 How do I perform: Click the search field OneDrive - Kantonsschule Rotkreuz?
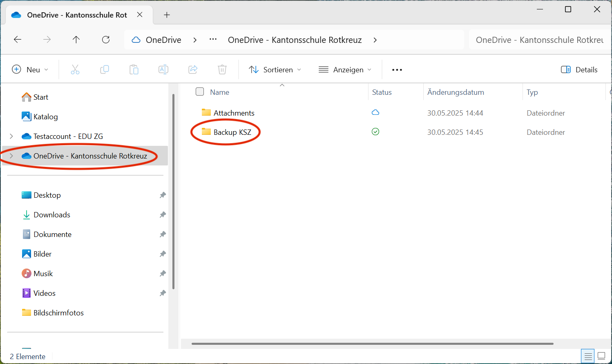coord(540,40)
